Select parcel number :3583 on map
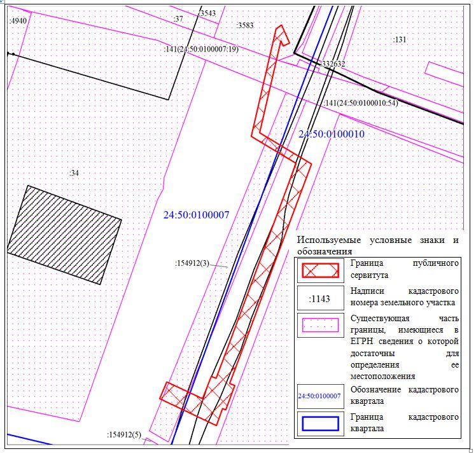The width and height of the screenshot is (476, 456). coord(245,25)
